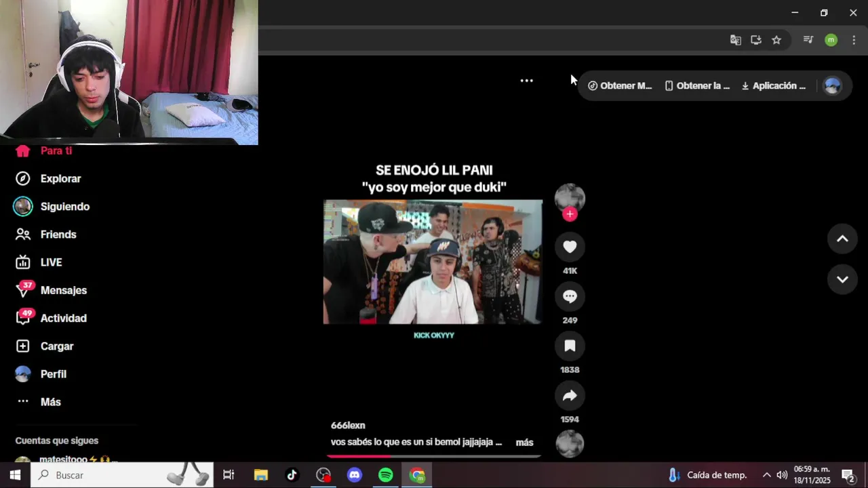Expand the hidden system tray icons
868x488 pixels.
[766, 475]
